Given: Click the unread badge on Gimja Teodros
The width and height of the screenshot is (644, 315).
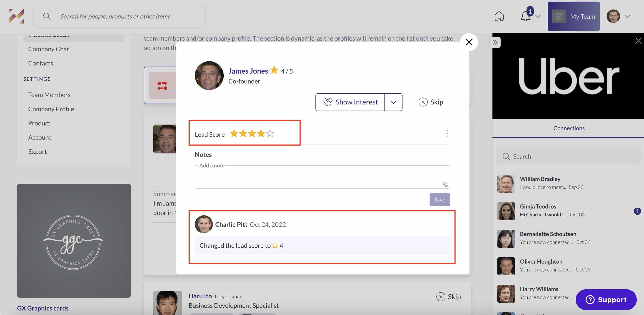Looking at the screenshot, I should point(637,211).
